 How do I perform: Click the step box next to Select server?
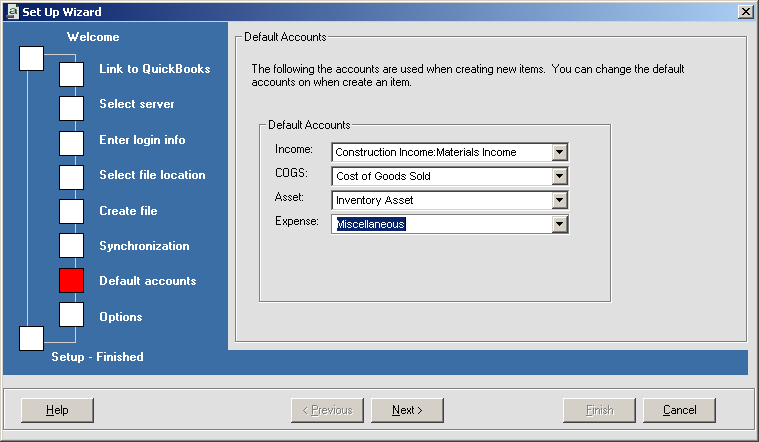click(72, 108)
